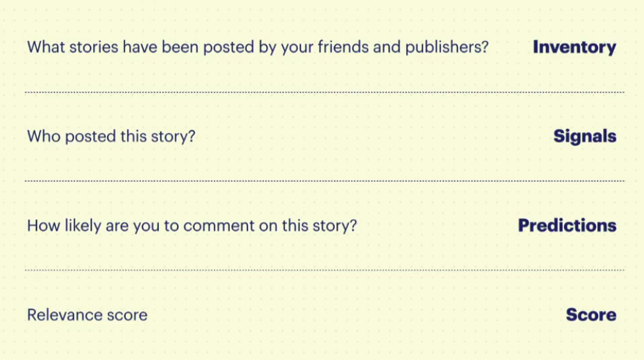Click the question about friends and publishers' stories
The width and height of the screenshot is (644, 360).
coord(258,47)
